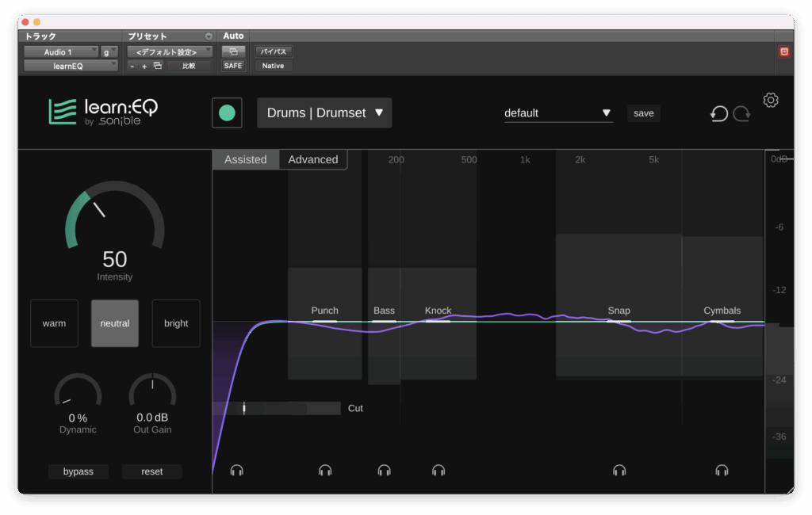Select the warm tonal style
812x515 pixels.
tap(55, 323)
